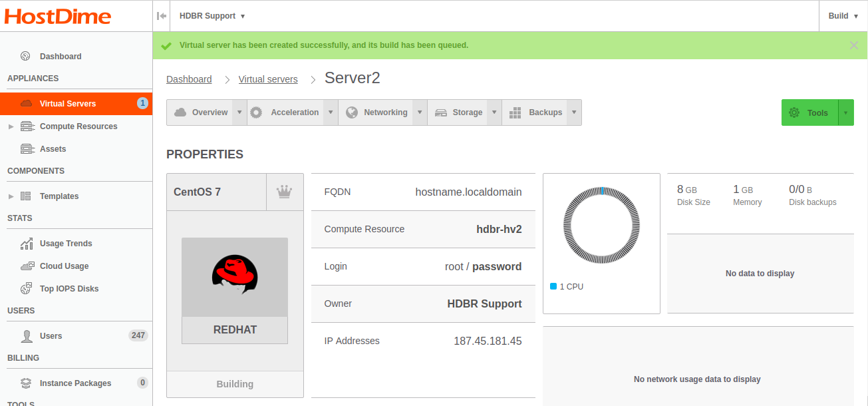Click the Virtual Servers count badge
This screenshot has height=406, width=868.
pos(142,103)
